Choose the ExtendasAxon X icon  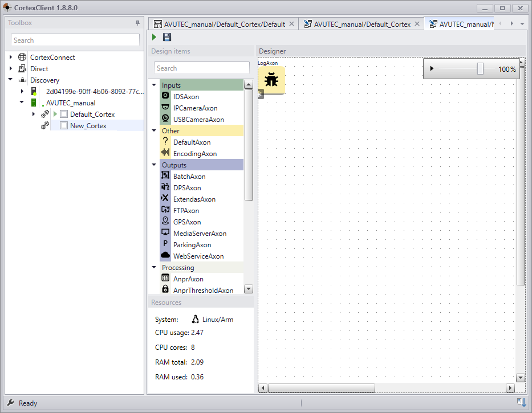(165, 198)
